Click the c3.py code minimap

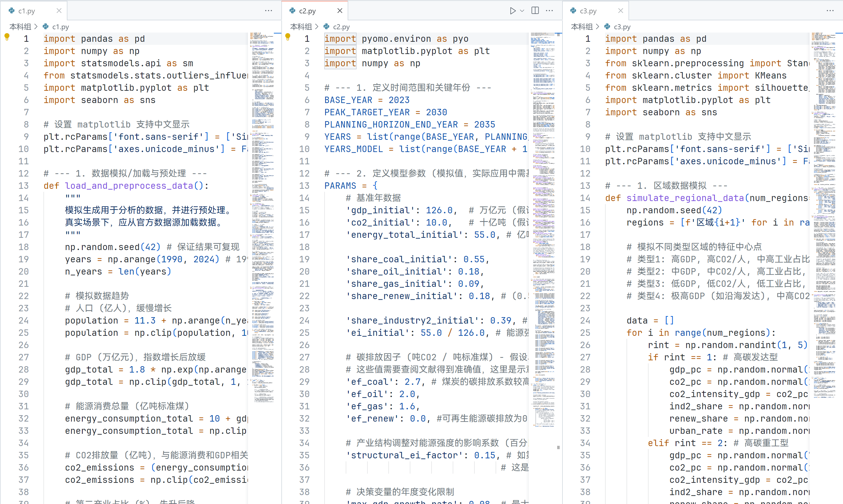click(823, 204)
